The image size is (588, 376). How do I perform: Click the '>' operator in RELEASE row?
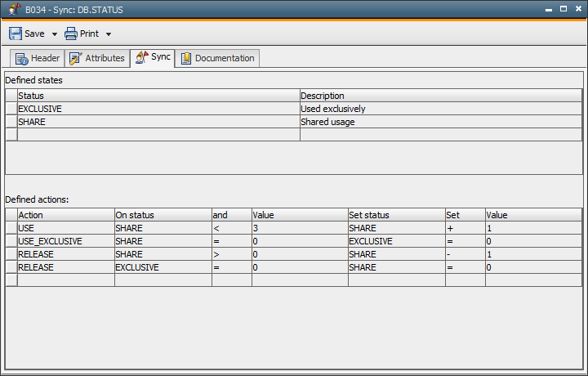point(232,254)
